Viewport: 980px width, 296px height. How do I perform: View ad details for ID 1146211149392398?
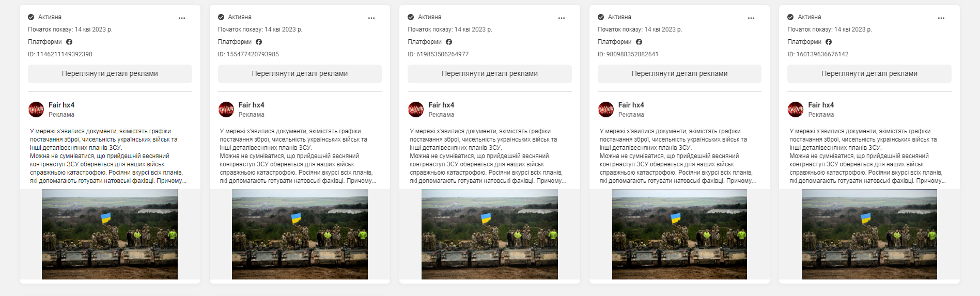click(110, 73)
